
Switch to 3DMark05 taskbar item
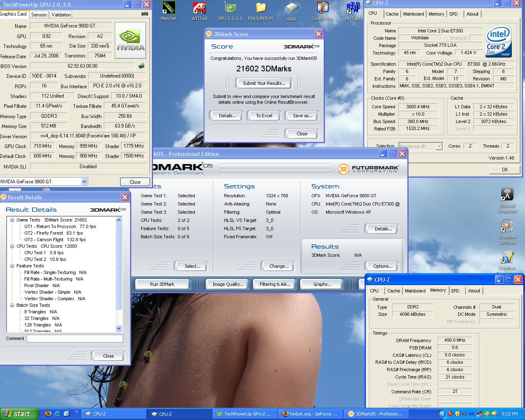tap(376, 414)
